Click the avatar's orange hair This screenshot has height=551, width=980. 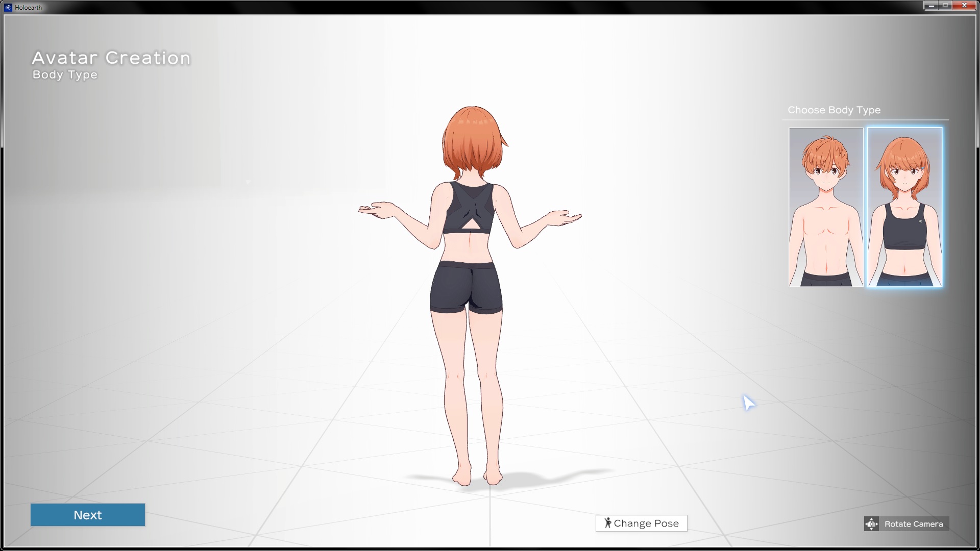coord(473,140)
